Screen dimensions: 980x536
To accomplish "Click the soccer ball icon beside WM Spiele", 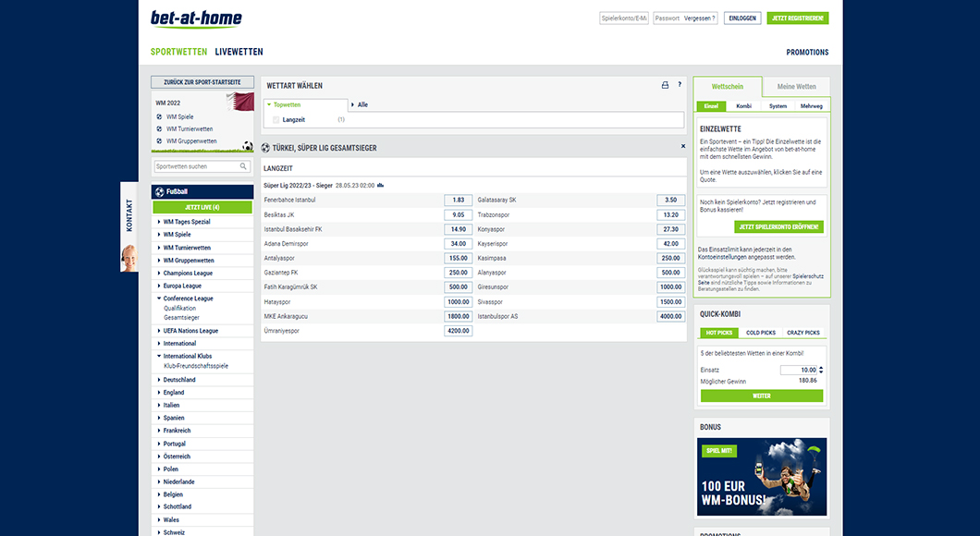I will pyautogui.click(x=159, y=116).
